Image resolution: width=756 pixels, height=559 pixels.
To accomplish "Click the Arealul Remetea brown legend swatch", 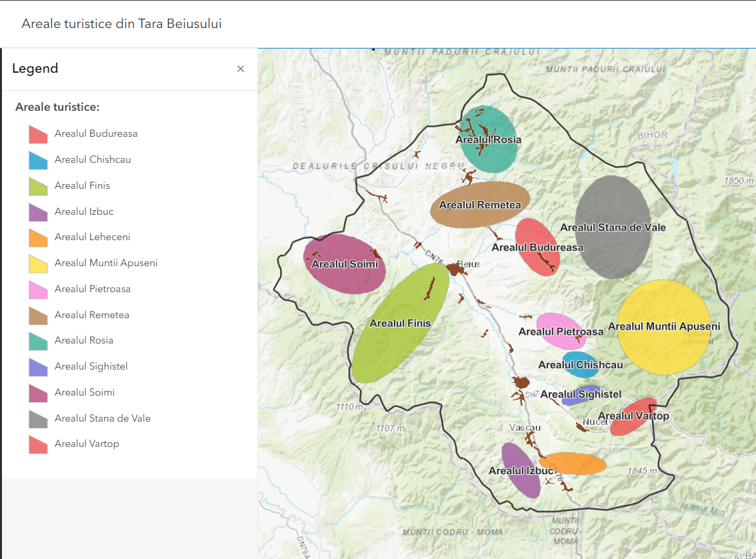I will point(38,316).
